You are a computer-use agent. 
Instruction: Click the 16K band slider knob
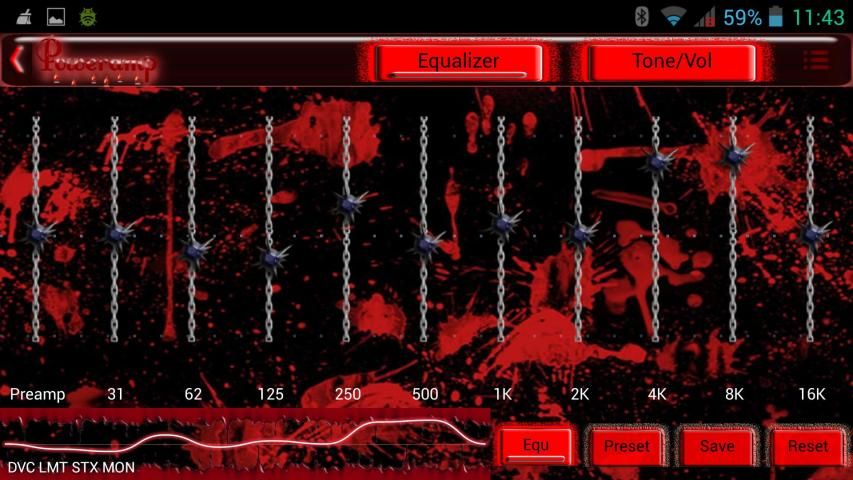811,233
